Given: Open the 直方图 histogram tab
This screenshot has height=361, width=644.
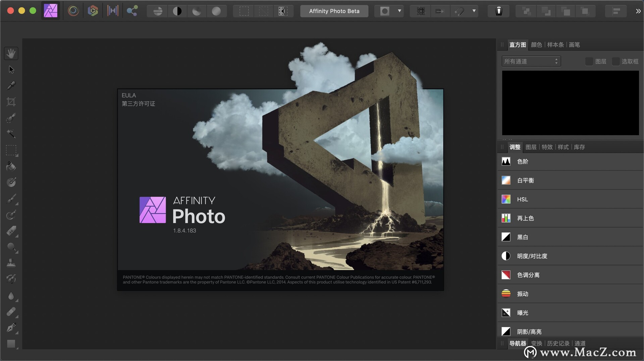Looking at the screenshot, I should point(518,45).
